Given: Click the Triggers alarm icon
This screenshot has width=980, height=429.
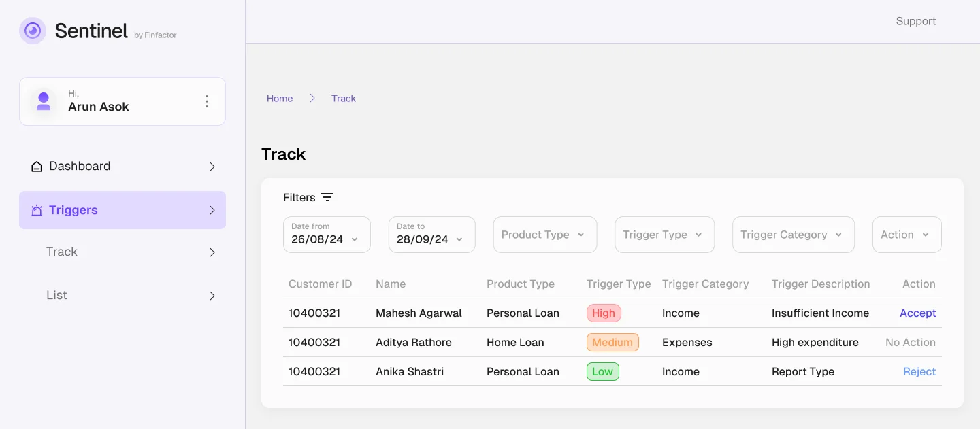Looking at the screenshot, I should [x=37, y=211].
